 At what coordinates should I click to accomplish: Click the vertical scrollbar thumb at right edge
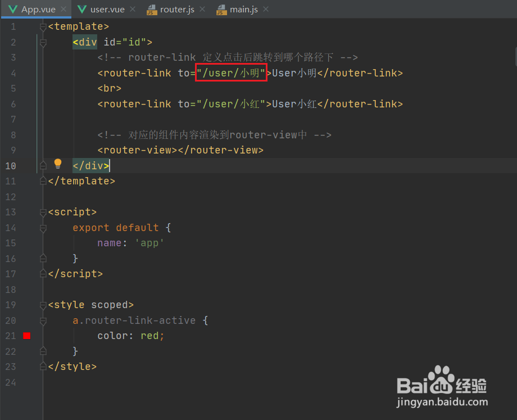click(x=515, y=57)
